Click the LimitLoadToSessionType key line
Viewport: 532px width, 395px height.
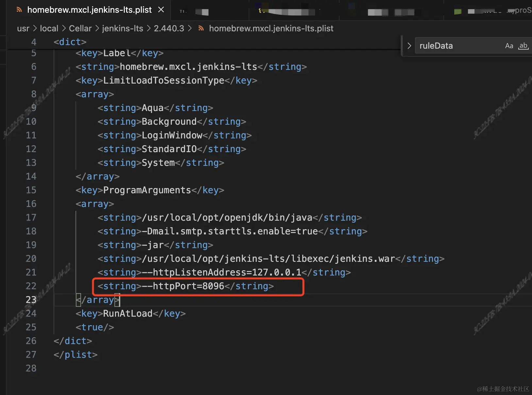[x=166, y=80]
